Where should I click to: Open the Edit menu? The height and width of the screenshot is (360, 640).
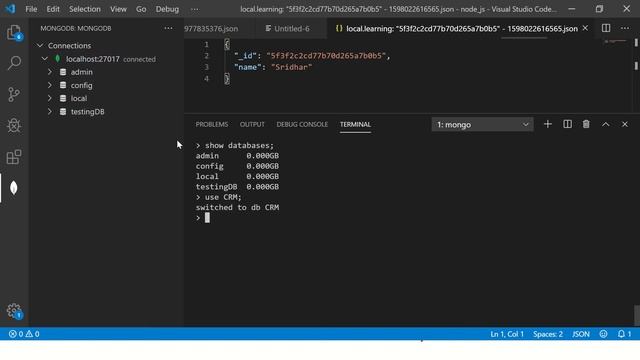pyautogui.click(x=53, y=9)
